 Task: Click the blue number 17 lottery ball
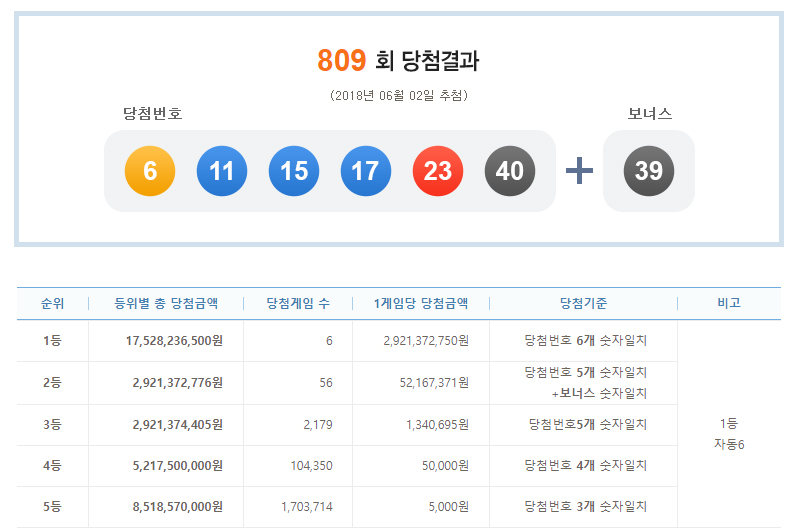click(366, 171)
